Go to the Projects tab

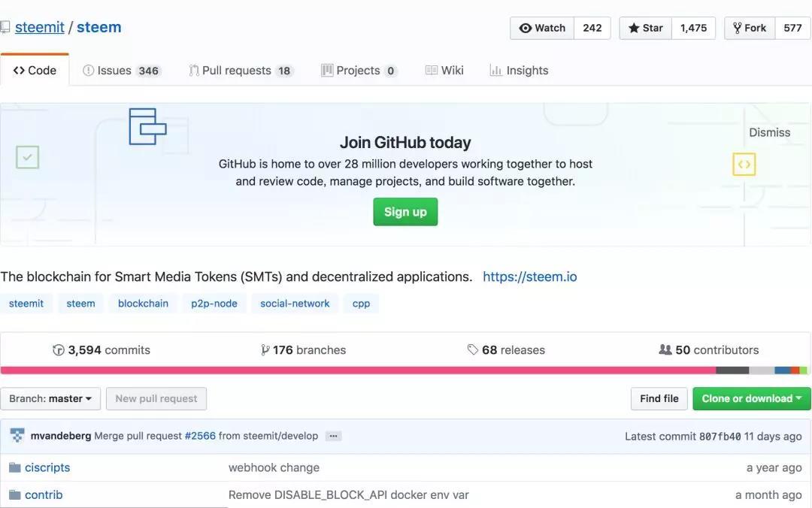click(x=359, y=71)
